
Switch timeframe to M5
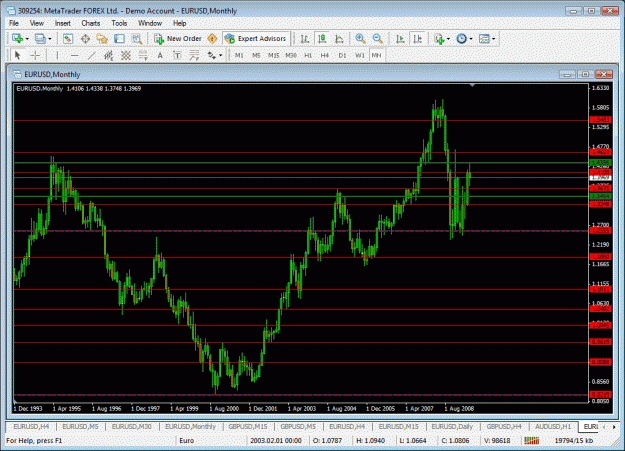256,55
